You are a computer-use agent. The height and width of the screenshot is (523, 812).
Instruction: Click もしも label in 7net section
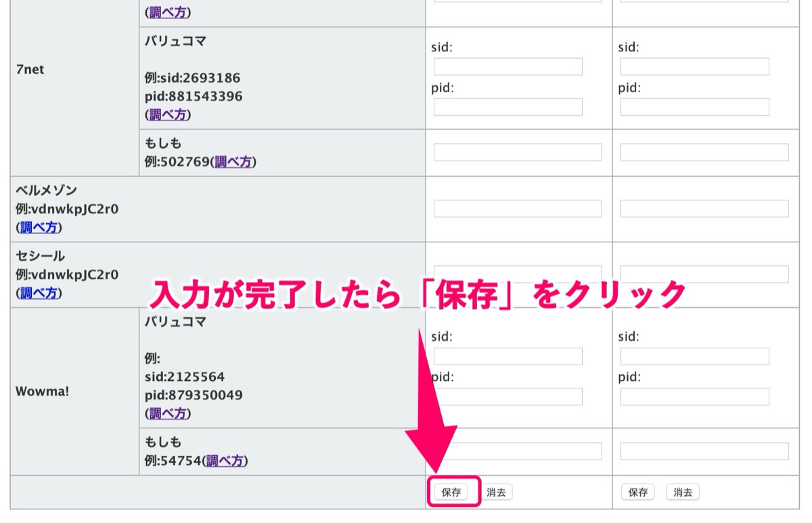163,143
